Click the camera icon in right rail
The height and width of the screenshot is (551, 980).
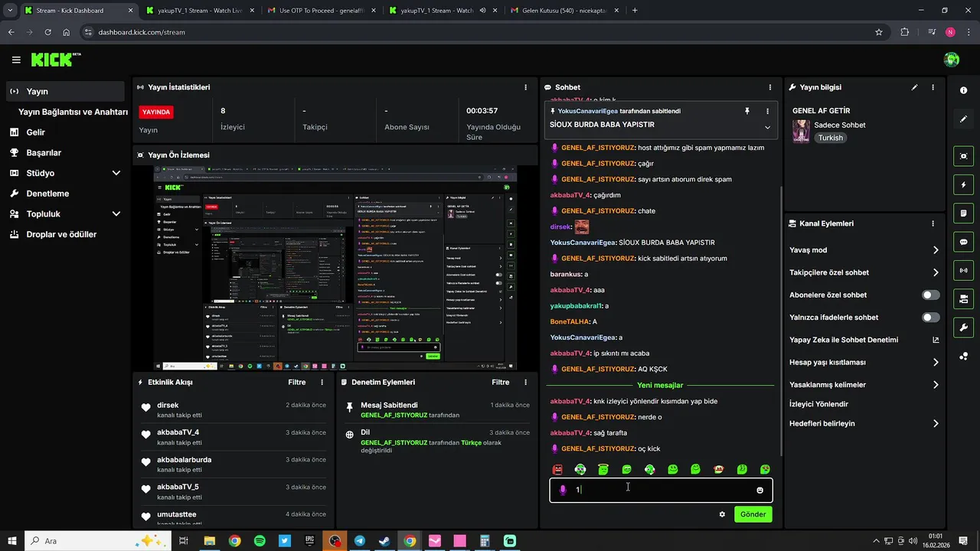(963, 299)
